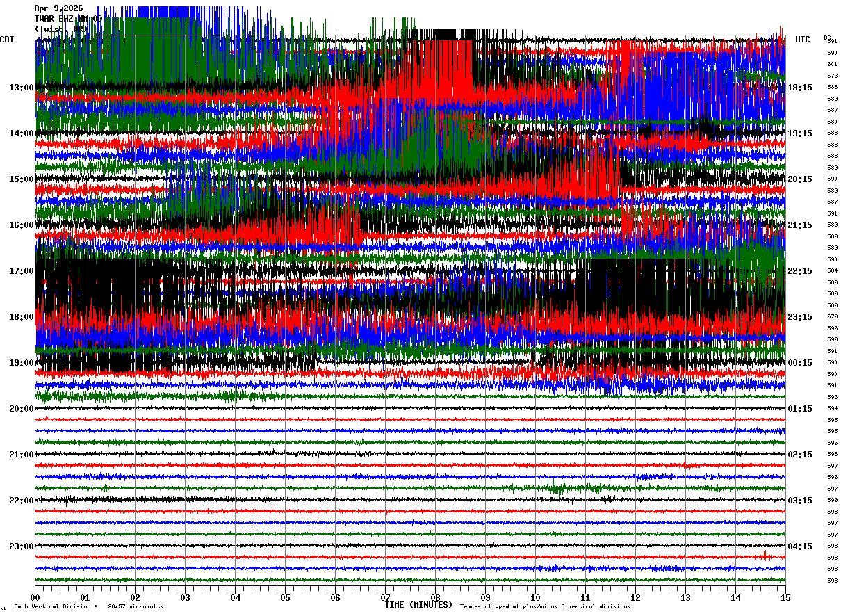
Task: Click the 14:00 CDT time label
Action: (x=22, y=133)
